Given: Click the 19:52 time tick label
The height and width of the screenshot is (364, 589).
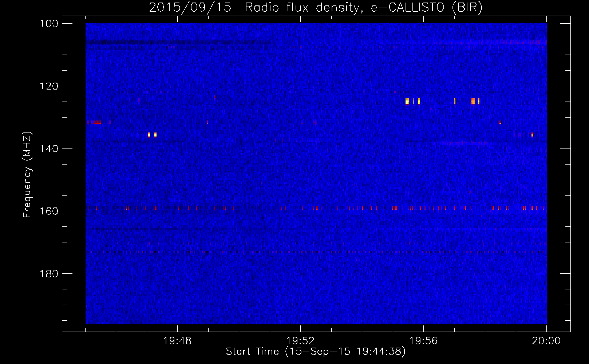Looking at the screenshot, I should pyautogui.click(x=301, y=341).
